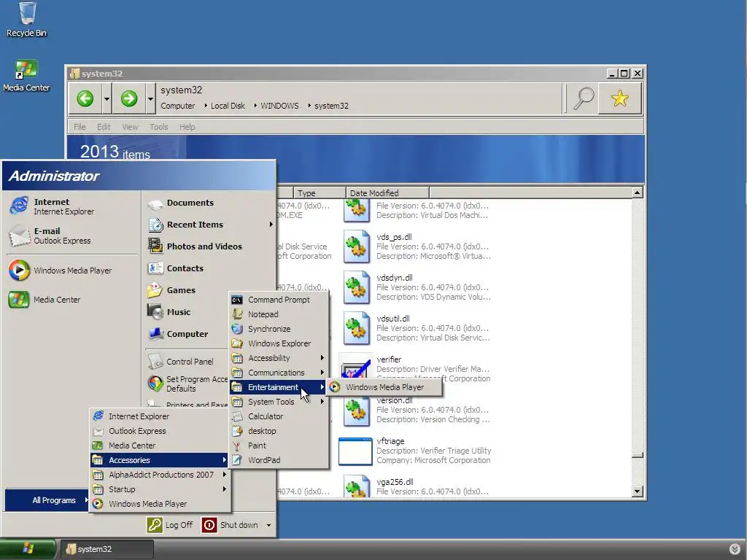The height and width of the screenshot is (560, 747).
Task: Click Local Disk in address breadcrumb
Action: 228,106
